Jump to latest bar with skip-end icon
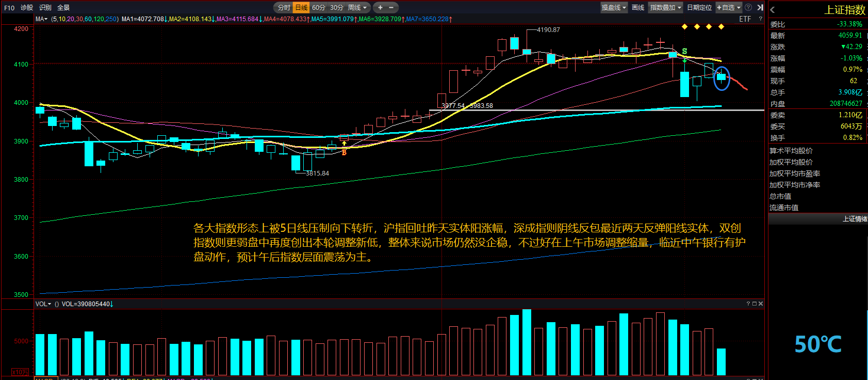Screen dimensions: 868x380 tap(760, 7)
